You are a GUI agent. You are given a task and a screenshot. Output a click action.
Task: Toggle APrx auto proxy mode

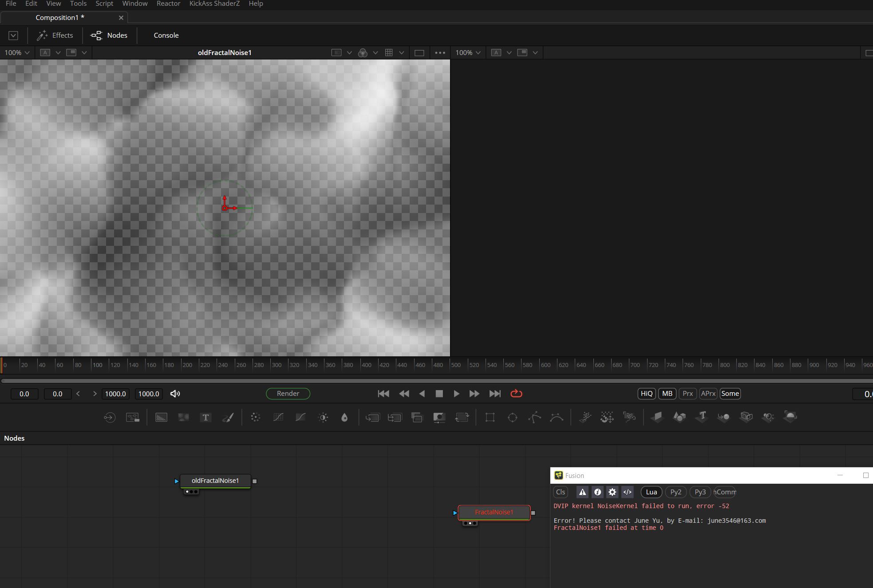[x=708, y=394]
